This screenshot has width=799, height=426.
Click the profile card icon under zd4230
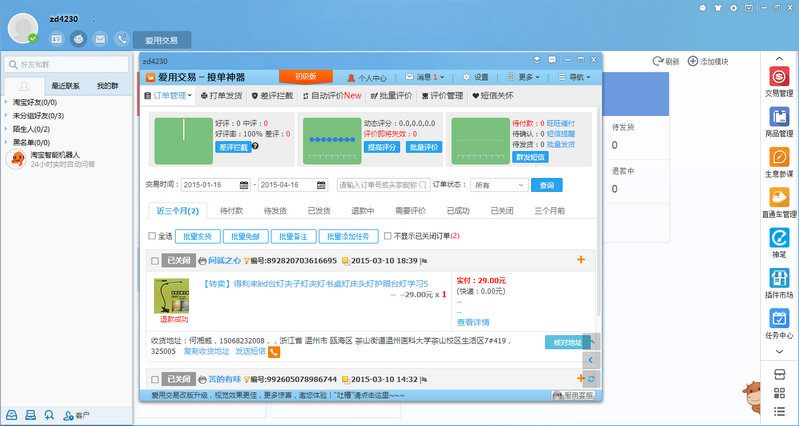point(57,39)
